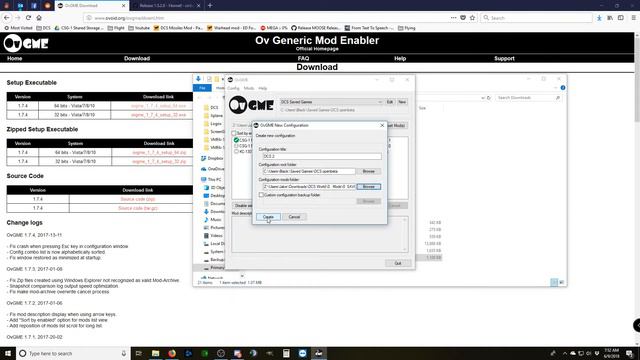
Task: Click Create in New Configuration dialog
Action: pos(268,217)
